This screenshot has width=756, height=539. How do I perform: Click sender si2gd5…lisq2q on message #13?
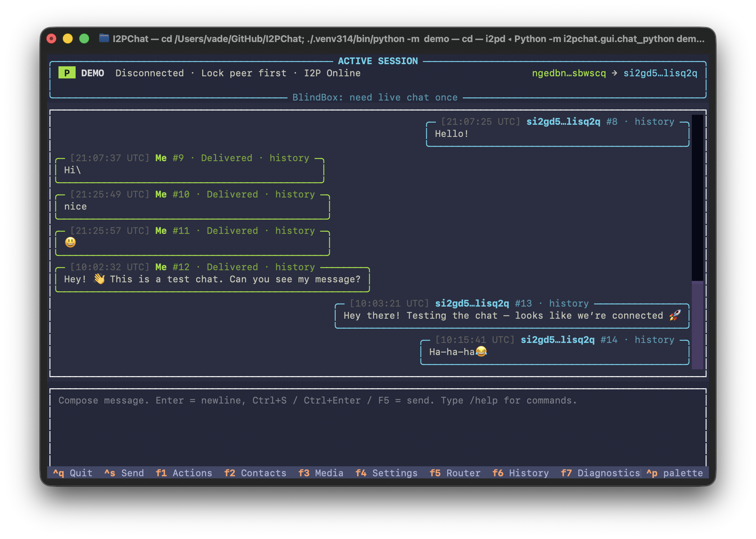click(472, 303)
